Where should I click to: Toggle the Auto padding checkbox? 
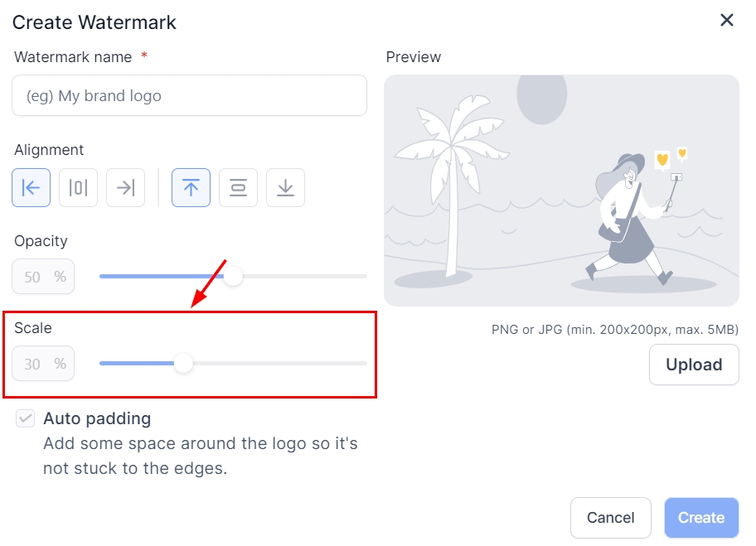[26, 419]
